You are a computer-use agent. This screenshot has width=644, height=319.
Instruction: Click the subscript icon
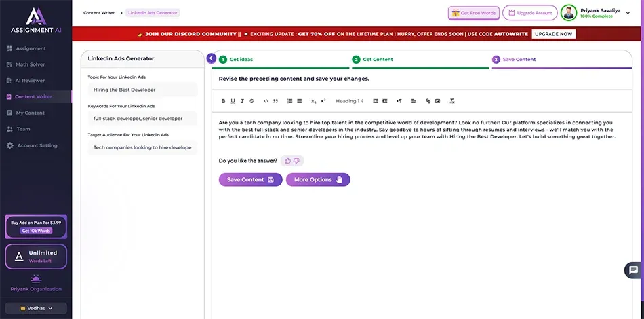point(313,101)
